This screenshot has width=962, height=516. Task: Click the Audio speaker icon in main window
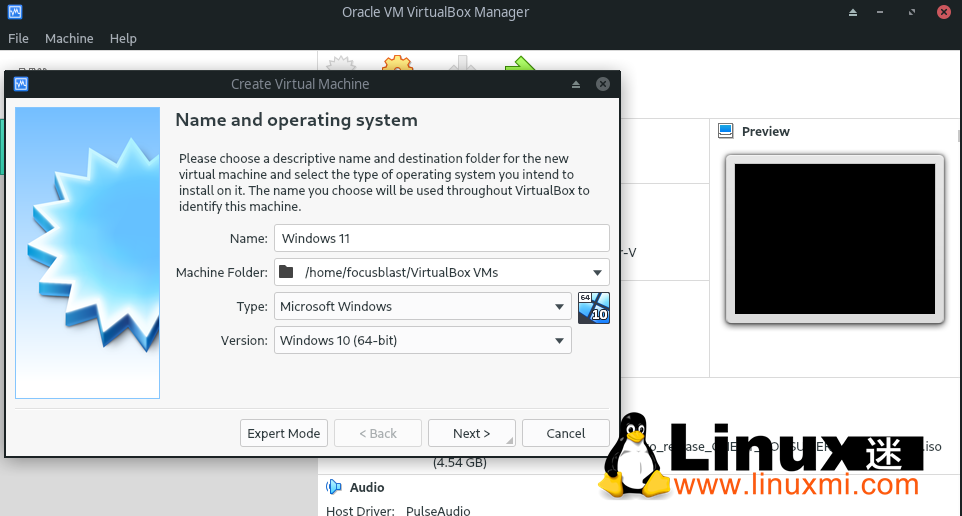click(x=334, y=487)
